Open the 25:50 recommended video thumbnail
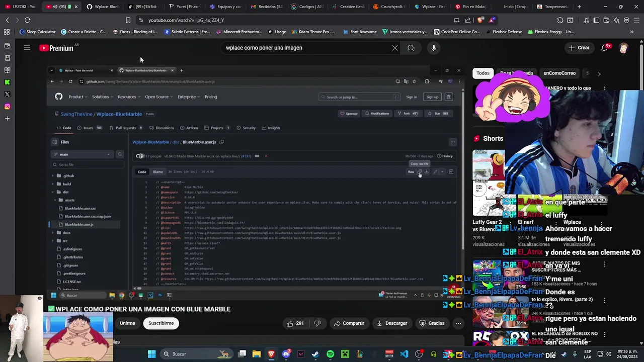Viewport: 644px width, 362px height. pyautogui.click(x=501, y=276)
